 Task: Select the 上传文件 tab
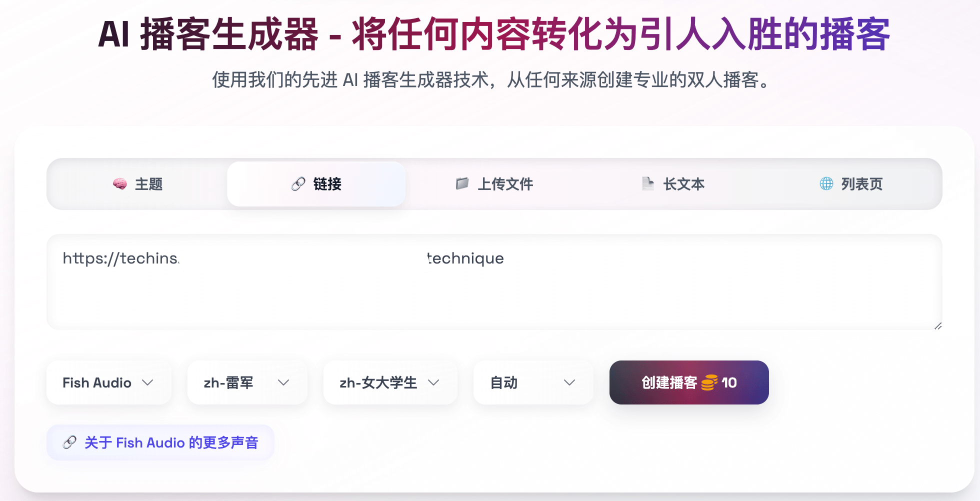[494, 184]
